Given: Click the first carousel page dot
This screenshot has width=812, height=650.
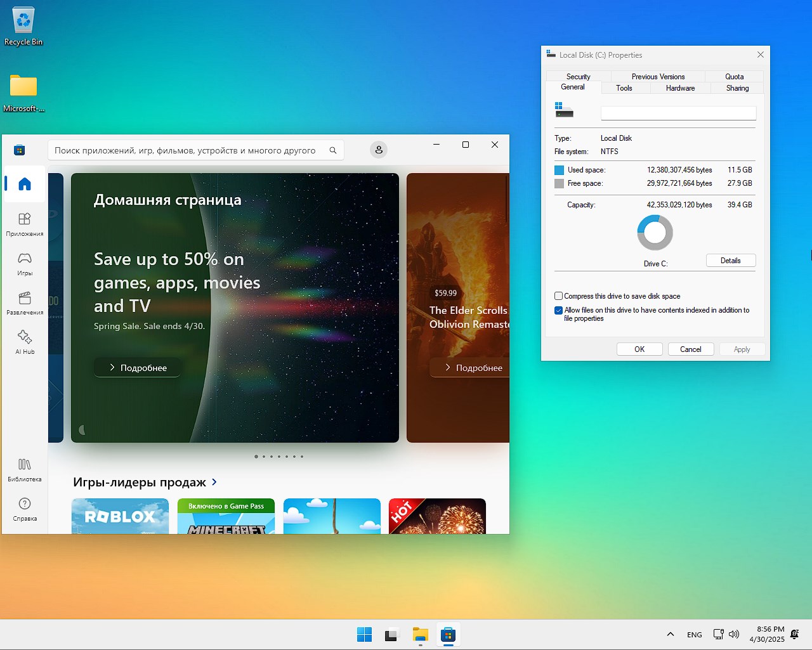Looking at the screenshot, I should click(256, 457).
